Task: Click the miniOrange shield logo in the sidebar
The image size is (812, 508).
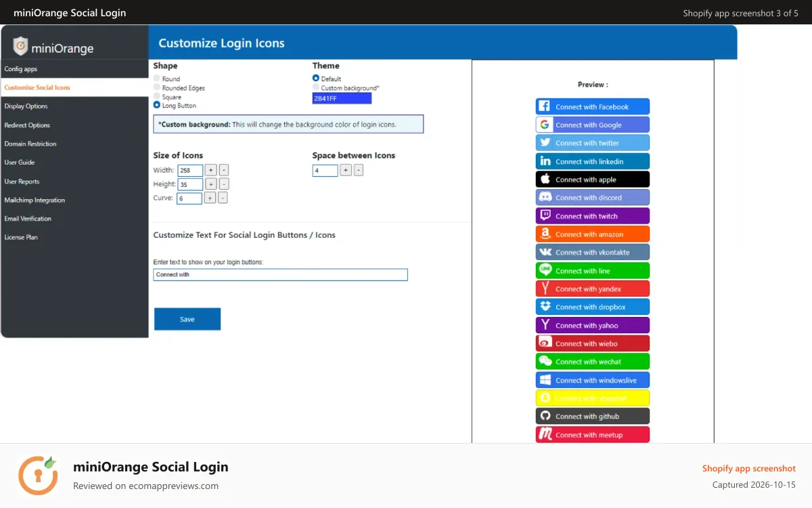Action: 21,47
